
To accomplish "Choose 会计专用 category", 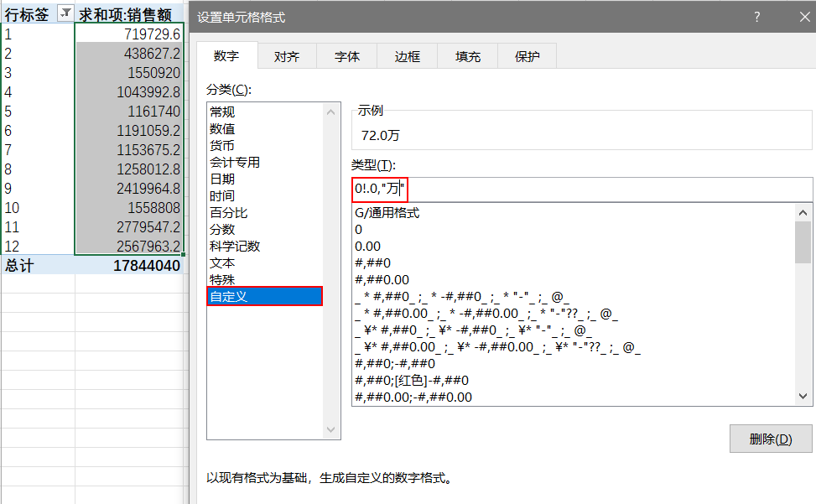I will pyautogui.click(x=265, y=163).
